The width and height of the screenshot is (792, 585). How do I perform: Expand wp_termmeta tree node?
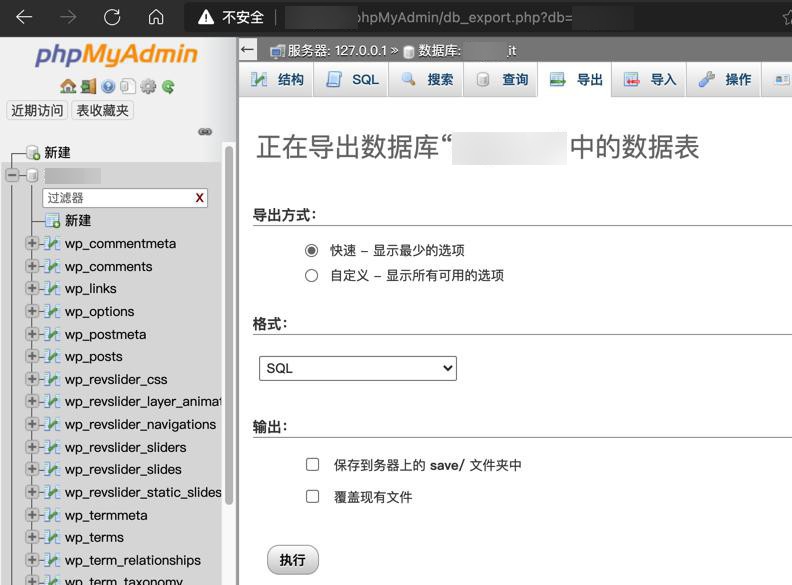pos(32,515)
